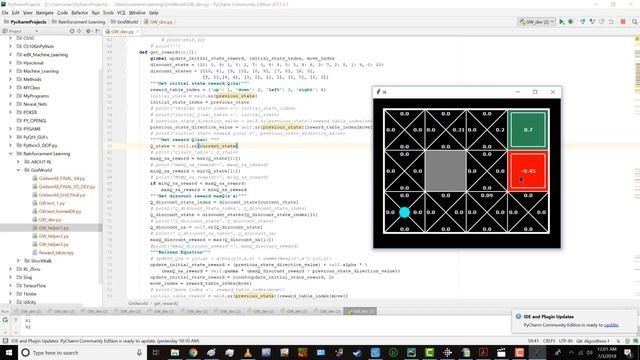Click the VCS update project icon

tap(582, 22)
